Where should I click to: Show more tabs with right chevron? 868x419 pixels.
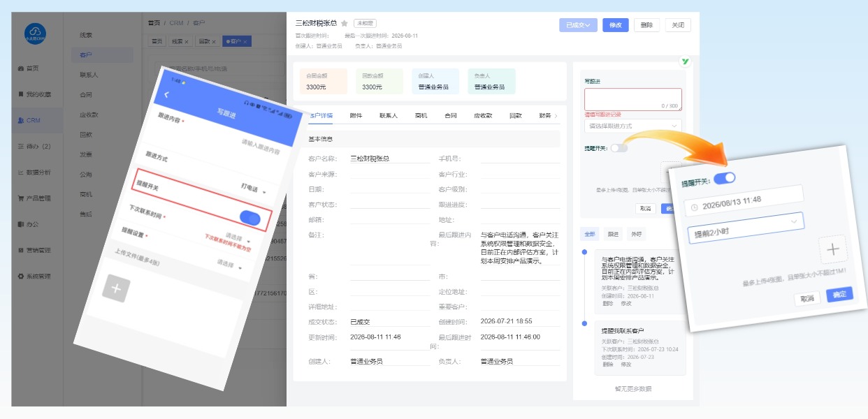point(556,116)
